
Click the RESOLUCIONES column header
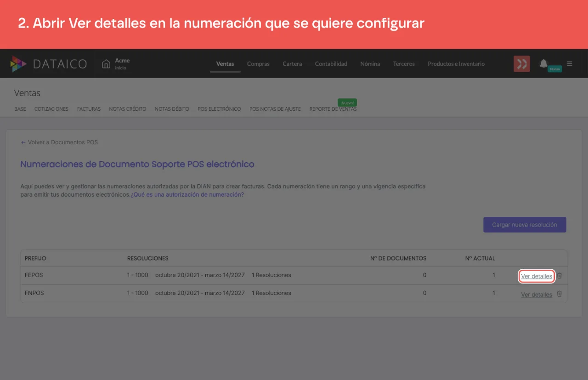click(x=148, y=258)
